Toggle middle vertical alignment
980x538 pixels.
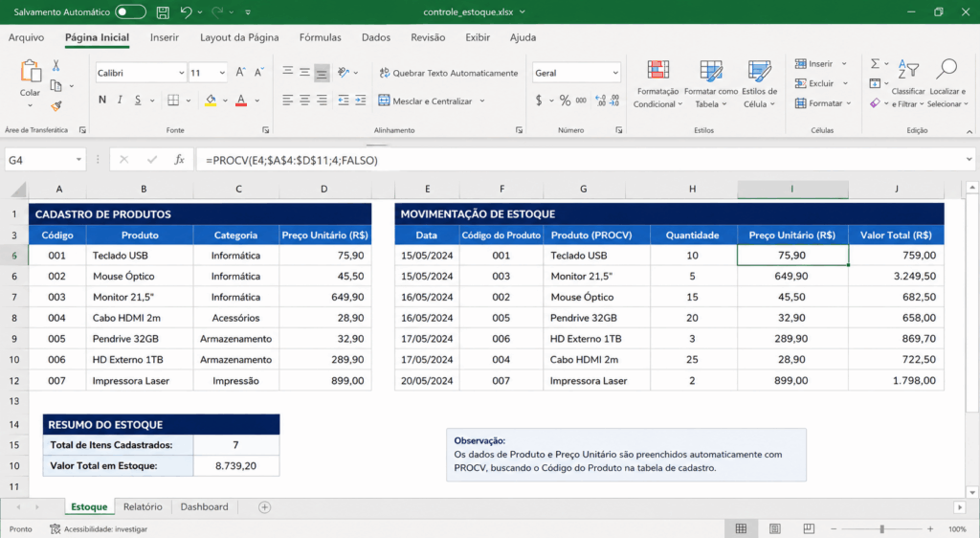click(304, 73)
